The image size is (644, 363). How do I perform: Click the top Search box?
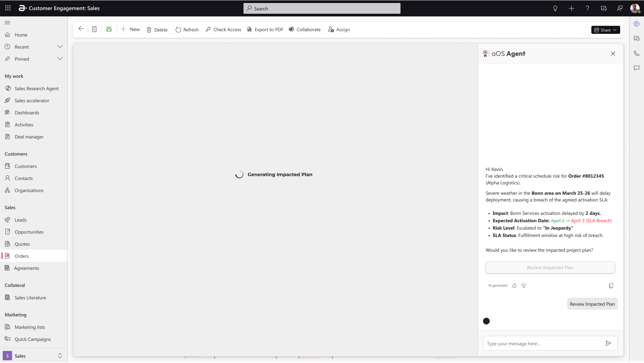pyautogui.click(x=322, y=8)
